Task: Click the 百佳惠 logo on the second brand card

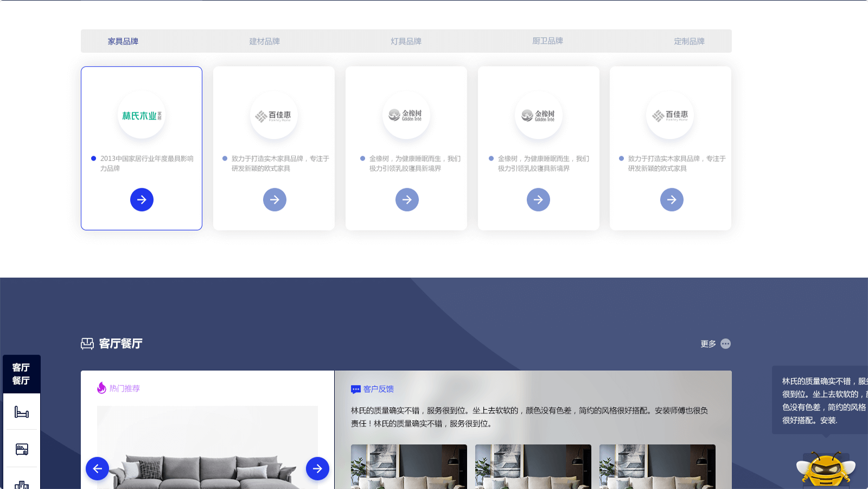Action: pyautogui.click(x=274, y=116)
